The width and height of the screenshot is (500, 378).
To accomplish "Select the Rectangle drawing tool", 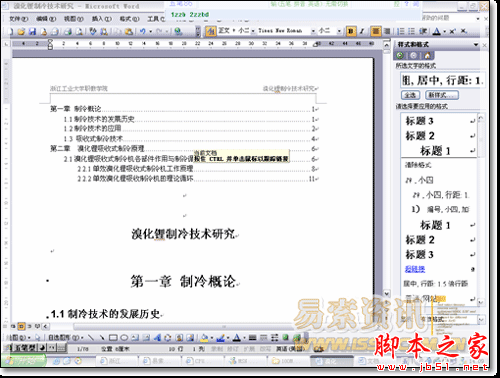I will 113,338.
